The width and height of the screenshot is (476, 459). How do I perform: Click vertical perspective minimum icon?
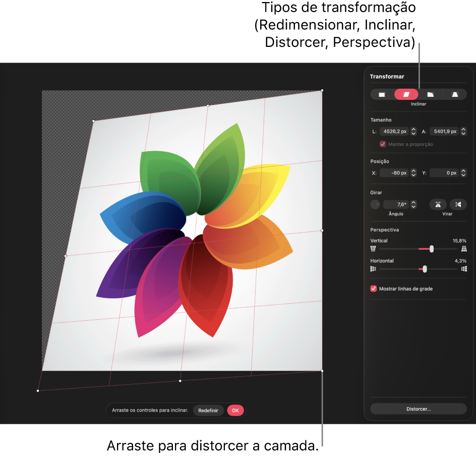pos(373,249)
